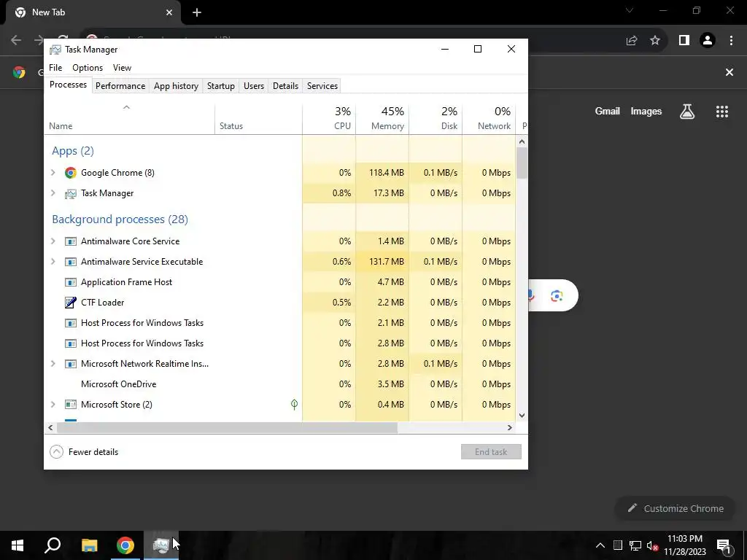Sort by the Network column header
The width and height of the screenshot is (747, 560).
(489, 119)
